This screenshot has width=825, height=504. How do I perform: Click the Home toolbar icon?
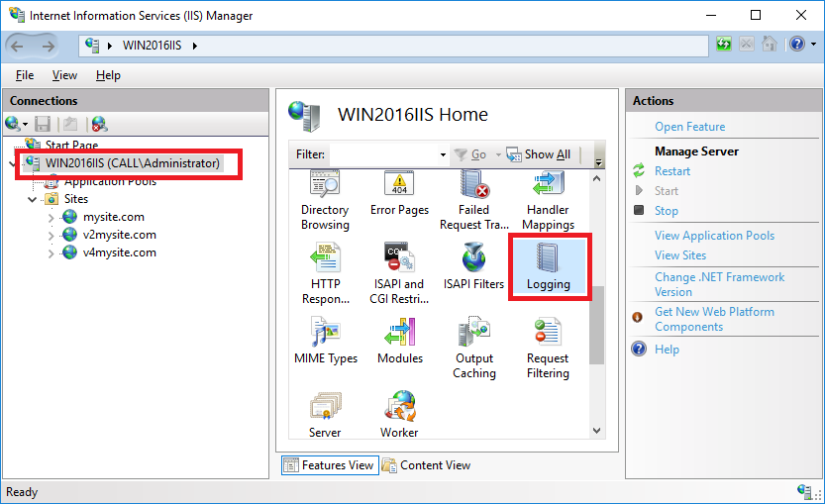pos(770,44)
